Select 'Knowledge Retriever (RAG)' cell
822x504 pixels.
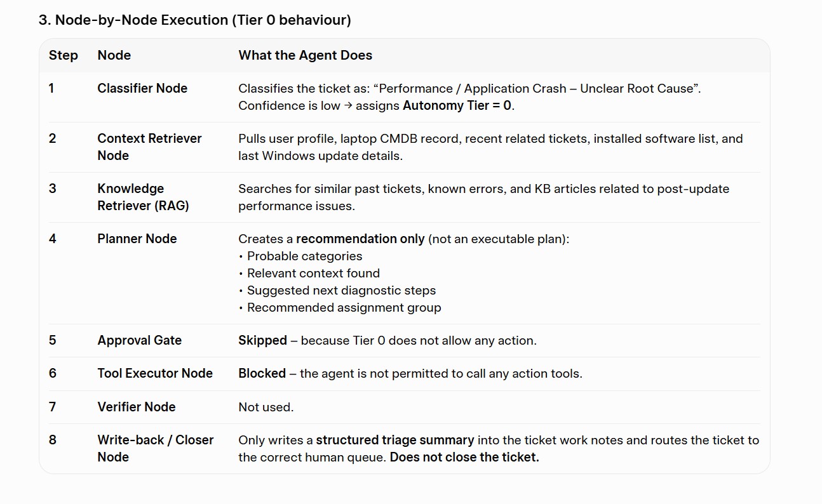(x=143, y=197)
